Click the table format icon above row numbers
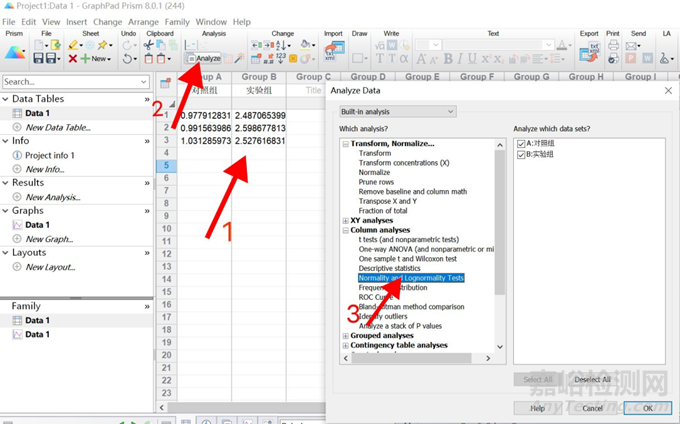This screenshot has height=424, width=680. click(165, 82)
